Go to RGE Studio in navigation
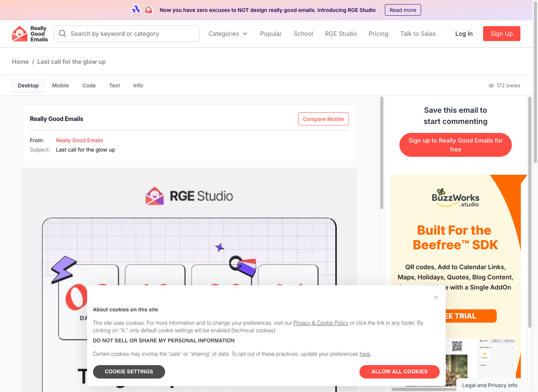Image resolution: width=538 pixels, height=392 pixels. point(341,34)
